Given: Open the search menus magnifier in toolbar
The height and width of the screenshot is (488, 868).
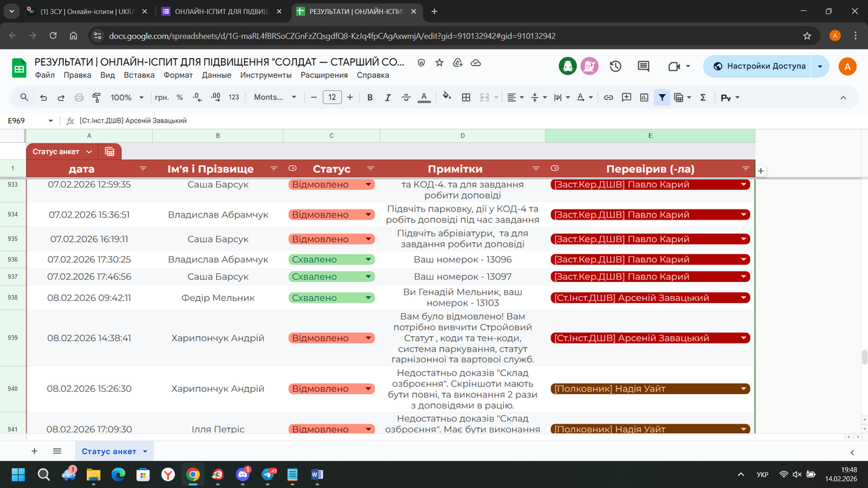Looking at the screenshot, I should click(24, 98).
